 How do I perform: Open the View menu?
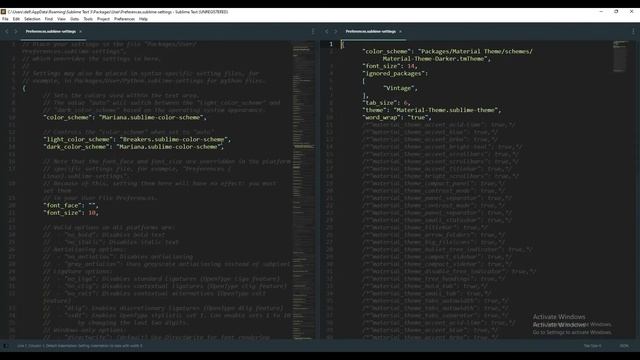click(x=61, y=19)
